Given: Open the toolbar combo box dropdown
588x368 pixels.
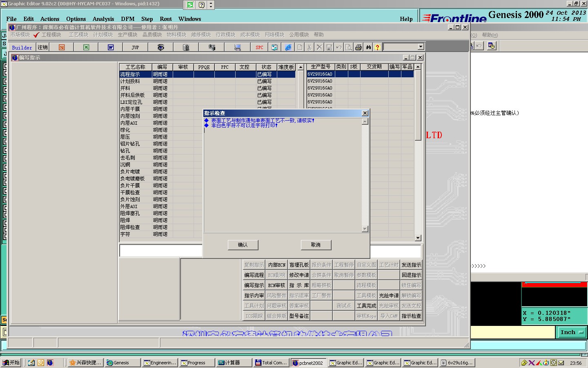Looking at the screenshot, I should point(421,47).
